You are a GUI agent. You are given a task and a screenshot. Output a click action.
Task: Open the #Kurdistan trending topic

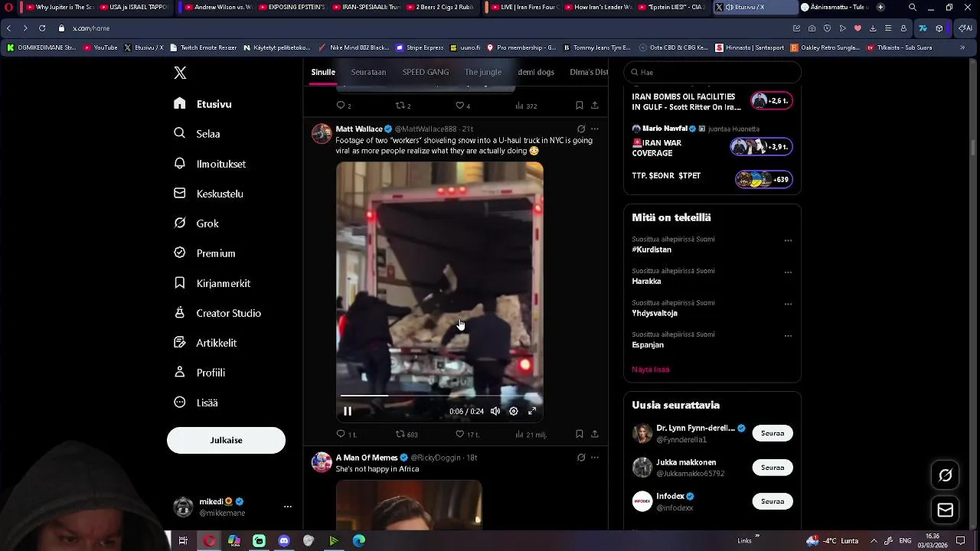(x=652, y=249)
